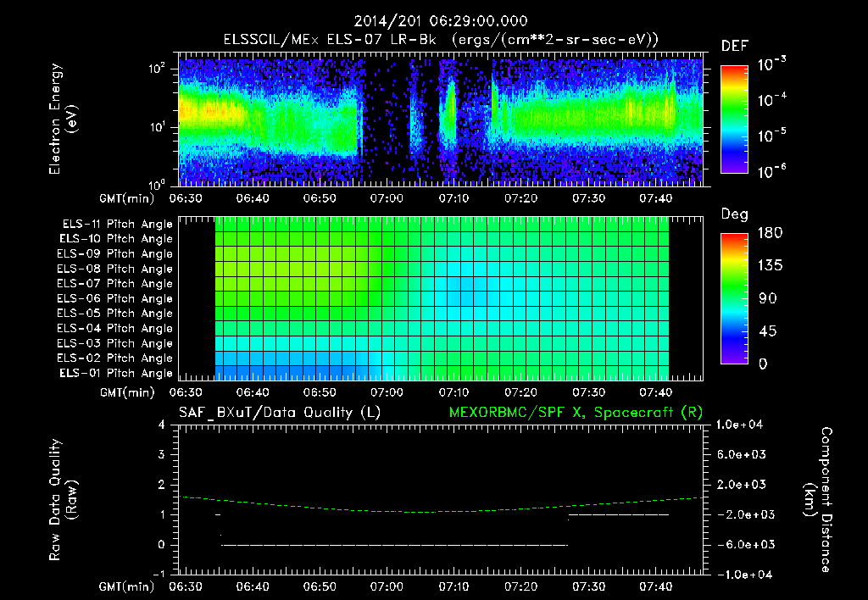Click the GMT(min) label under the bottom plot
The image size is (868, 600).
tap(127, 586)
